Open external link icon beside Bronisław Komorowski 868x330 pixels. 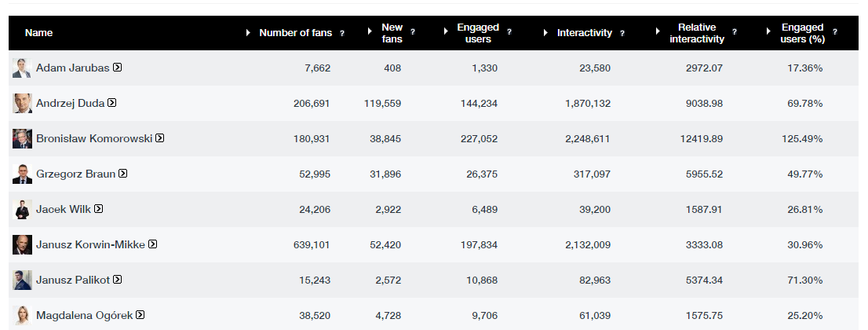tap(159, 138)
